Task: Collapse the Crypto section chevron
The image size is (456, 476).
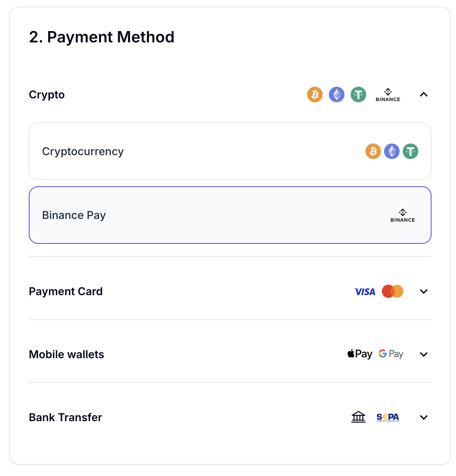Action: pyautogui.click(x=424, y=94)
